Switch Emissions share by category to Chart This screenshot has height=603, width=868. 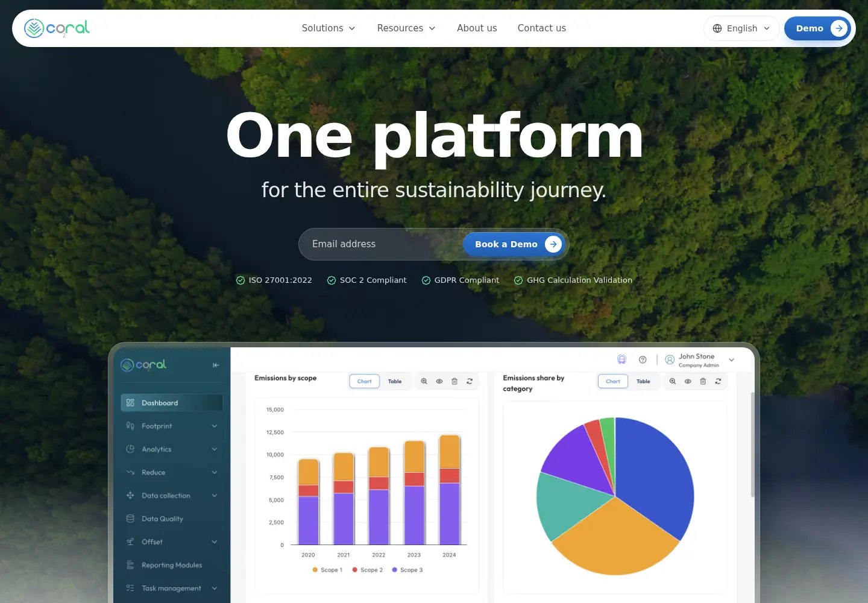pyautogui.click(x=613, y=381)
